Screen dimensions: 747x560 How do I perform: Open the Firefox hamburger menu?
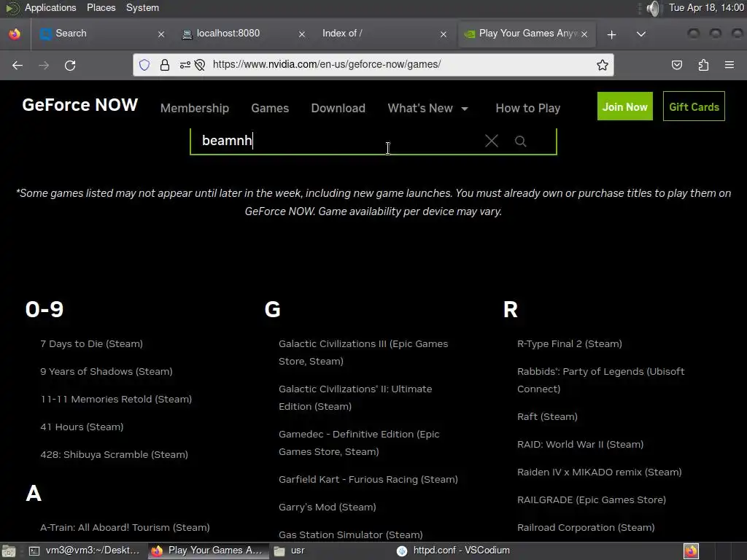729,65
